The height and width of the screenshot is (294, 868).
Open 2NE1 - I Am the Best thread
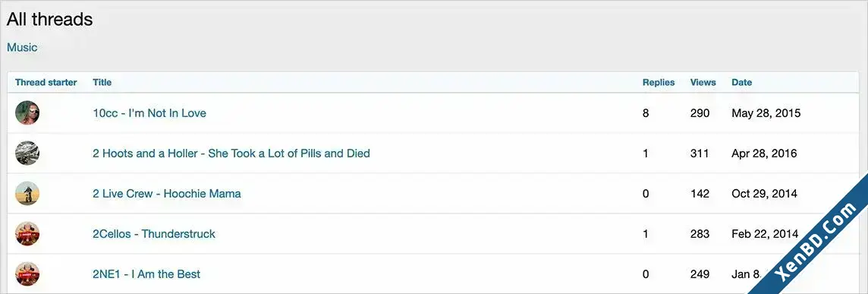pyautogui.click(x=146, y=274)
